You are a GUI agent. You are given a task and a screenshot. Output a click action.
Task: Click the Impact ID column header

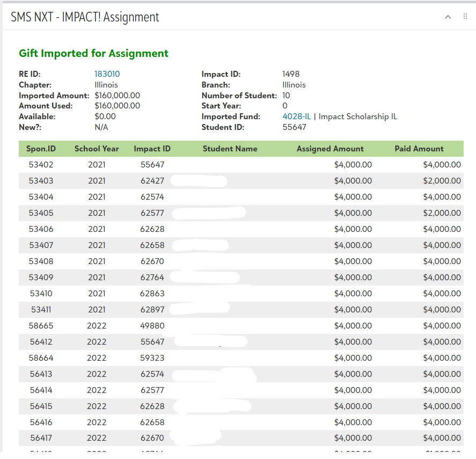[x=152, y=149]
